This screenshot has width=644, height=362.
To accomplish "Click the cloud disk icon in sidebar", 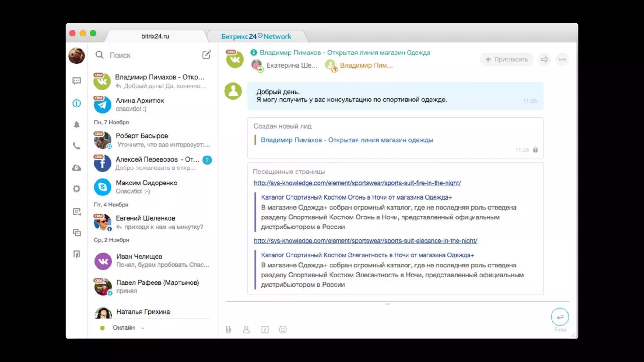I will (76, 168).
